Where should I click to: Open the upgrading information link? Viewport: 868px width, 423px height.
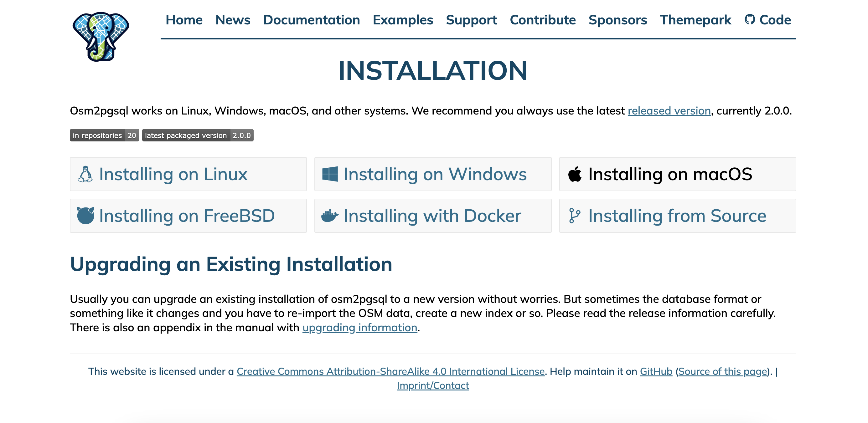pyautogui.click(x=359, y=327)
